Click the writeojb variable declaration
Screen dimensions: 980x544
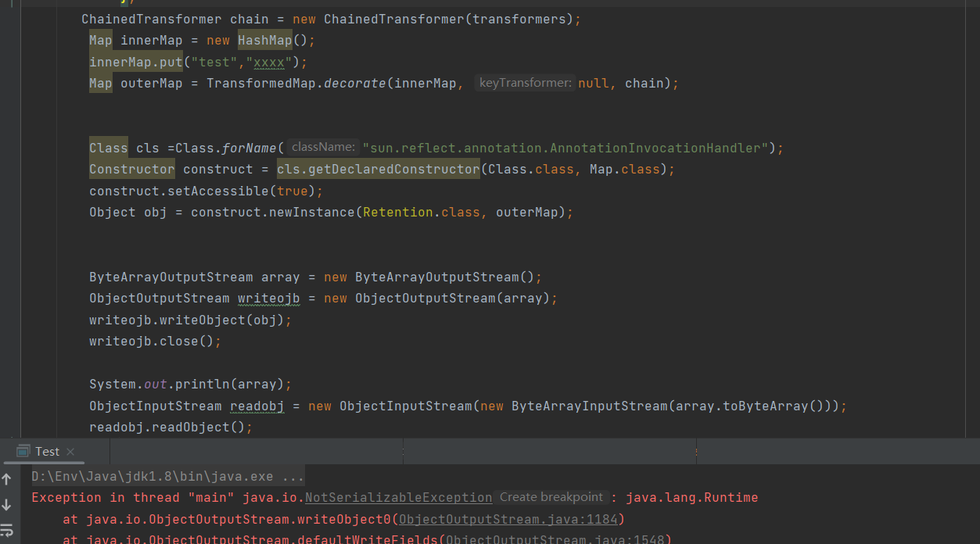tap(269, 298)
